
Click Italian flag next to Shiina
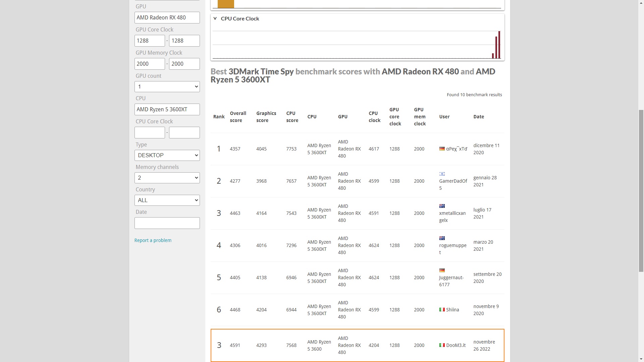442,310
